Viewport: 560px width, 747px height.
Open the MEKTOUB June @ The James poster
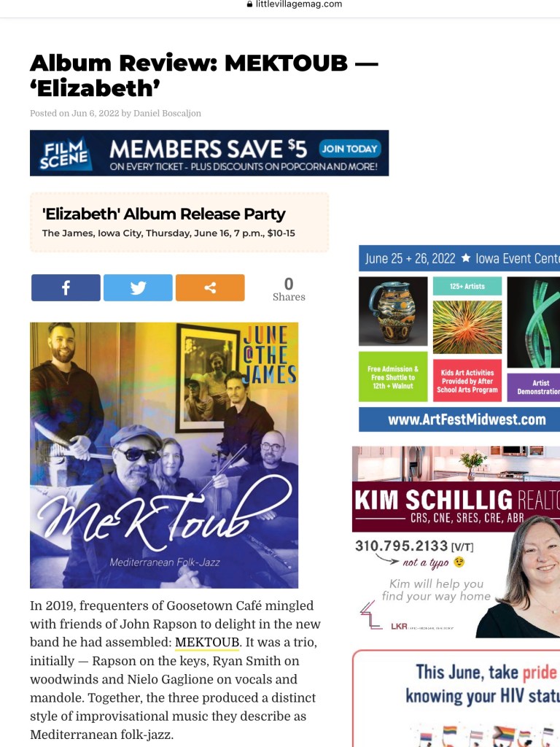pyautogui.click(x=164, y=455)
